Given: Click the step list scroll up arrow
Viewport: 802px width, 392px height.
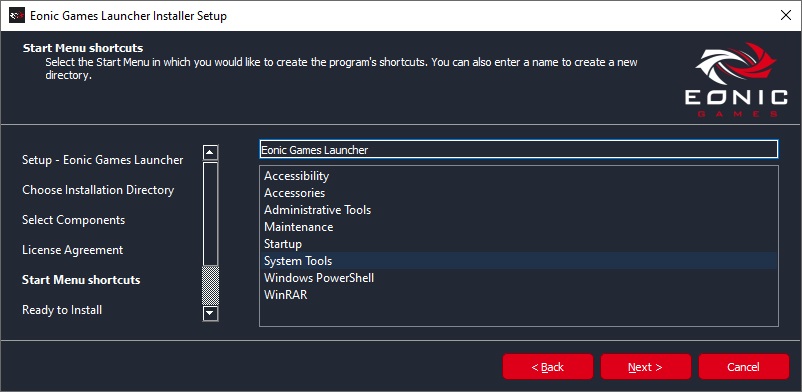Looking at the screenshot, I should pos(211,153).
